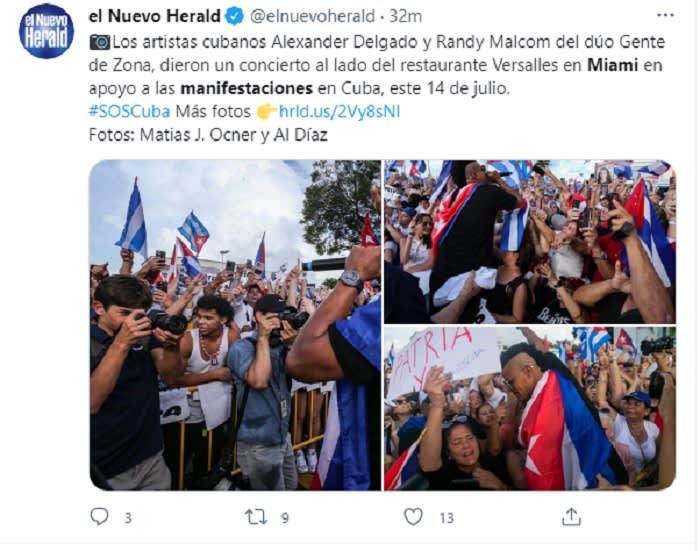Image resolution: width=700 pixels, height=551 pixels.
Task: Open the three-dot more options menu
Action: pyautogui.click(x=665, y=15)
